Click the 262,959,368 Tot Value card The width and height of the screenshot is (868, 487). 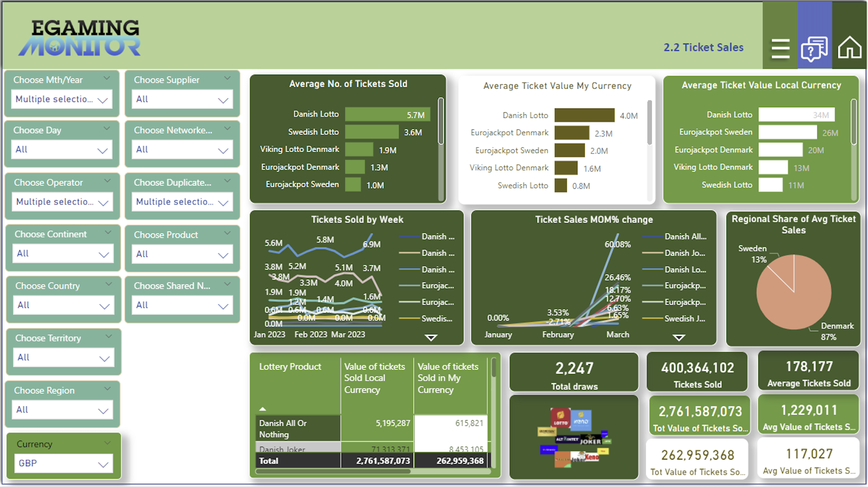tap(697, 459)
